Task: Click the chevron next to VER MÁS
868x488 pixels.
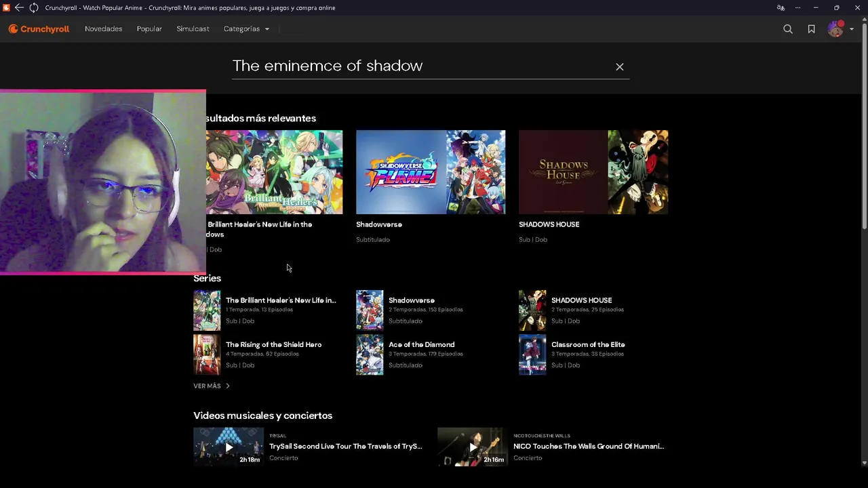Action: pos(228,386)
